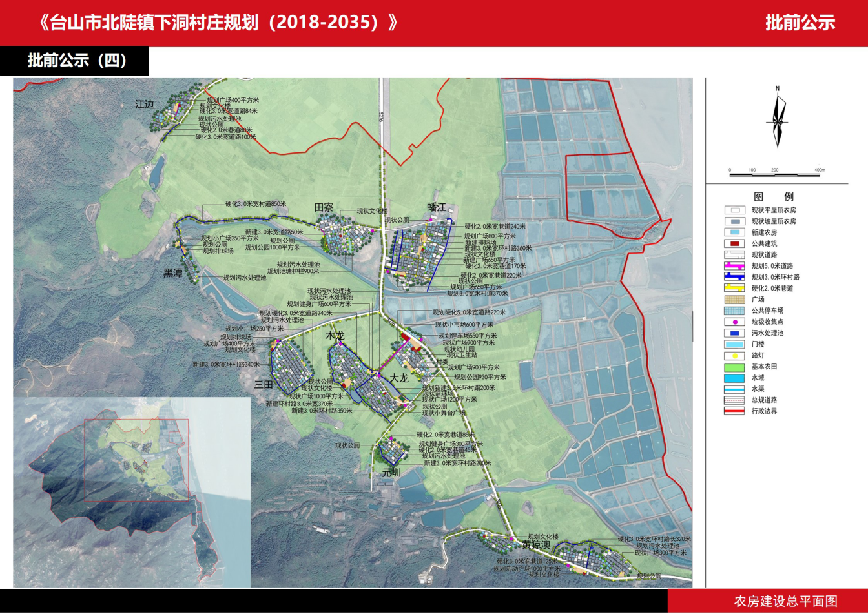Click the 大龙 village name on map
This screenshot has height=614, width=868.
point(398,378)
